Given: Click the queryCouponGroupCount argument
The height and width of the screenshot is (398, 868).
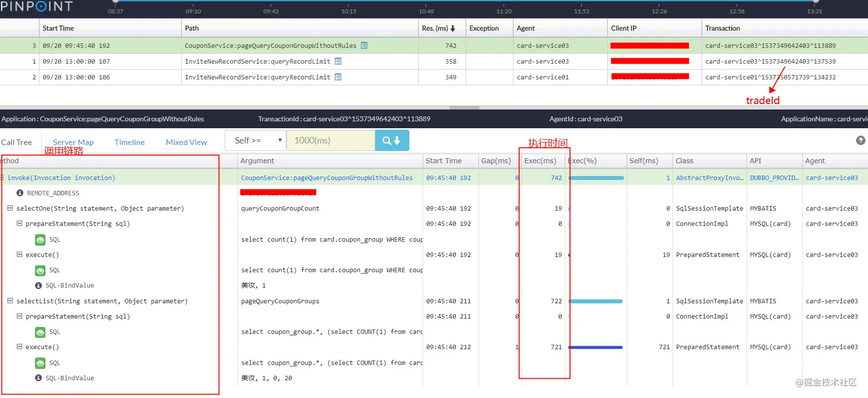Looking at the screenshot, I should [x=280, y=208].
